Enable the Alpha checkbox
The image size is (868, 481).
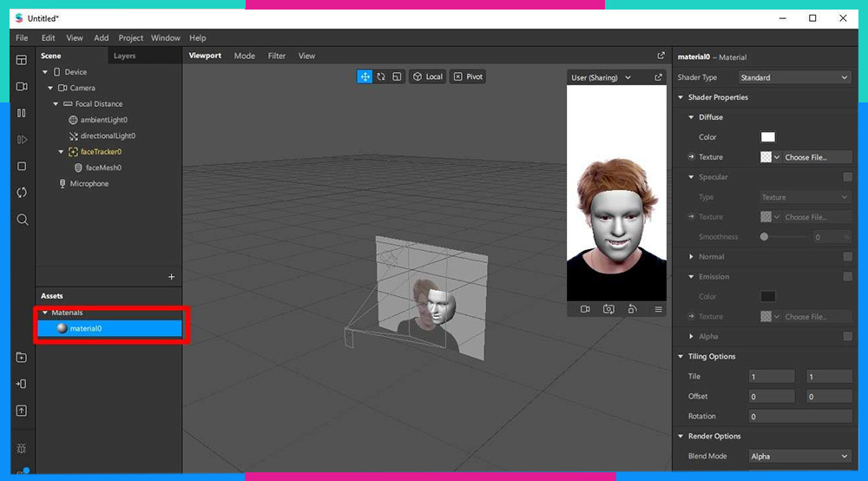pos(847,337)
